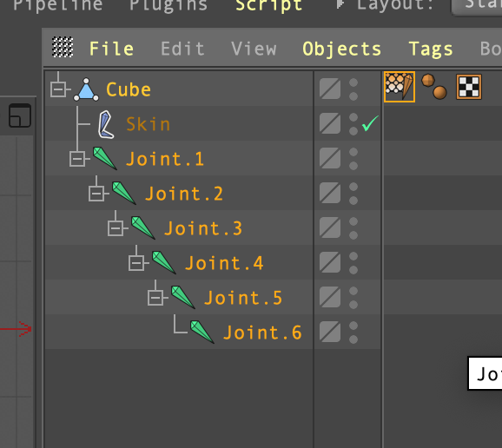
Task: Select the Weight tag on Cube
Action: tap(400, 87)
